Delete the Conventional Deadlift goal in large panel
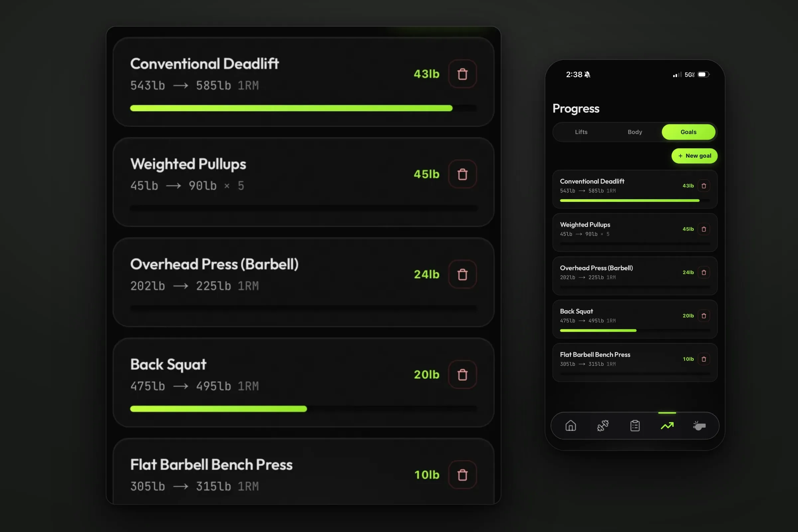 pyautogui.click(x=463, y=74)
